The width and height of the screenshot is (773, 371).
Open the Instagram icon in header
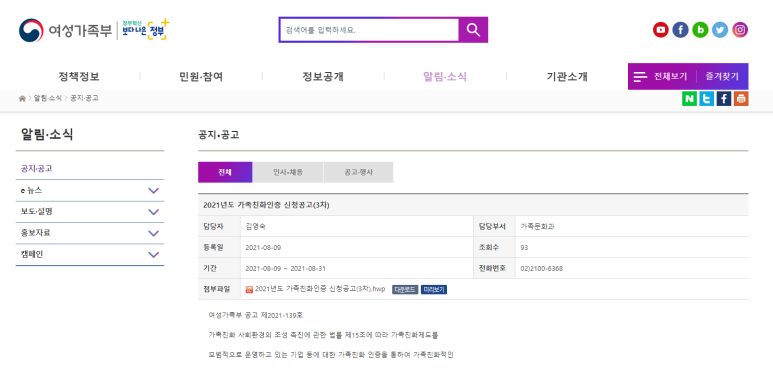point(739,30)
